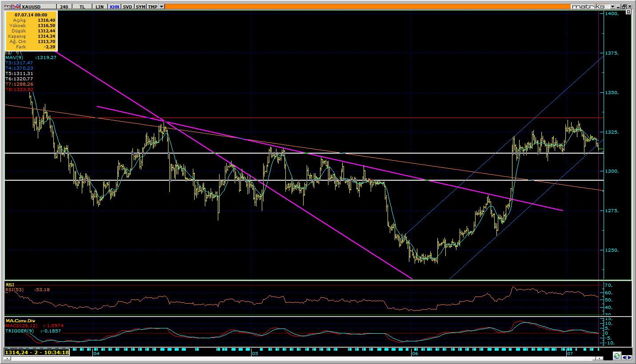Click the TRIGGER(9) label
Image resolution: width=636 pixels, height=364 pixels.
pyautogui.click(x=19, y=331)
